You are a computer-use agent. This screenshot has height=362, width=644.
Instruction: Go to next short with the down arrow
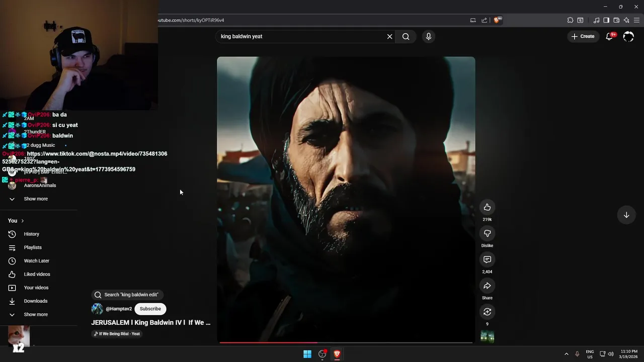click(626, 215)
